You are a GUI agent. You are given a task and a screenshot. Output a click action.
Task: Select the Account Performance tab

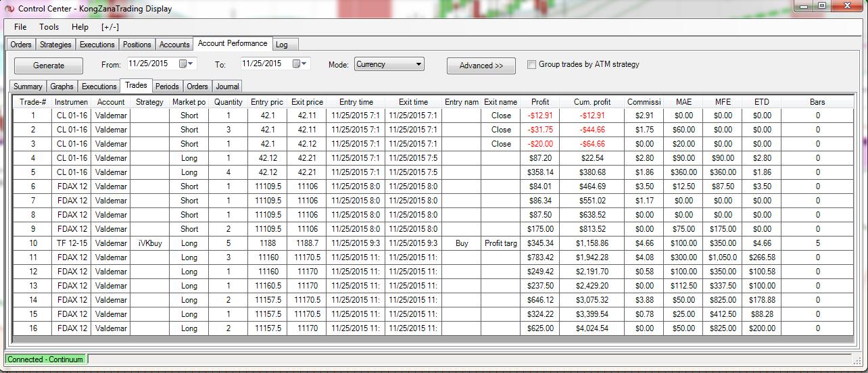[233, 44]
